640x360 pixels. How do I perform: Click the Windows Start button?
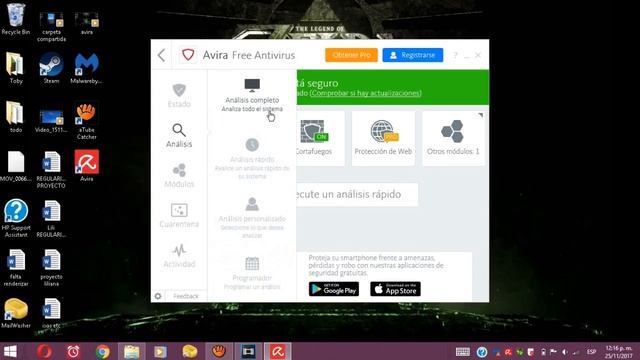pos(10,351)
